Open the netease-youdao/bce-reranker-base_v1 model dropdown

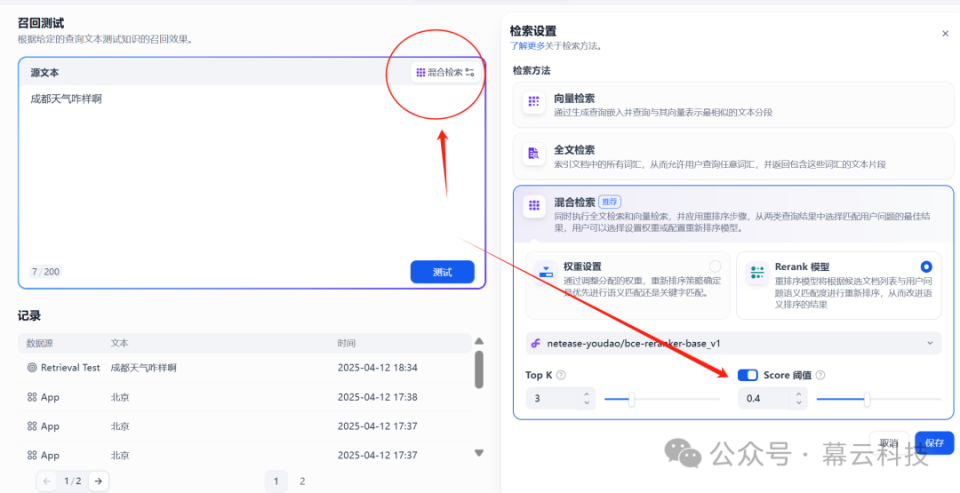point(733,343)
